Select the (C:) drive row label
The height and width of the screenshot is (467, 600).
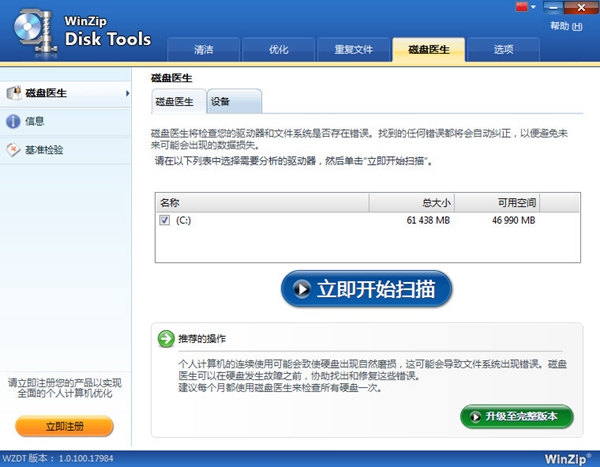click(183, 220)
